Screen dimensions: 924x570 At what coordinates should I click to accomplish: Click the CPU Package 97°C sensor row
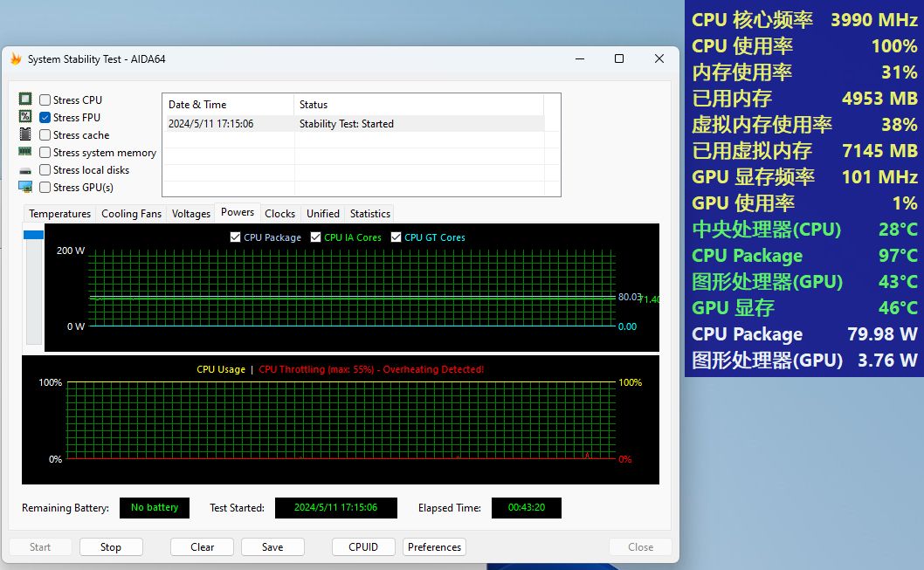[804, 256]
